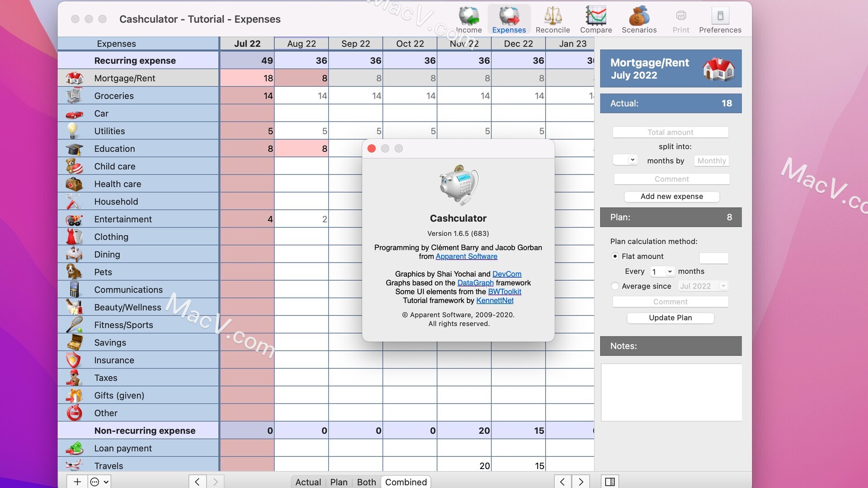This screenshot has height=488, width=868.
Task: Click the Loan payment cash icon
Action: pos(74,448)
